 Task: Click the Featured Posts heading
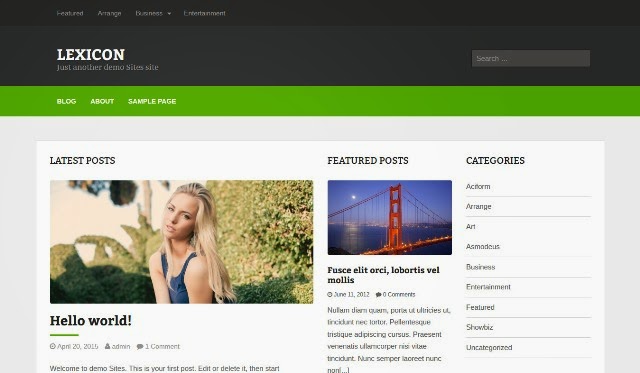point(368,161)
